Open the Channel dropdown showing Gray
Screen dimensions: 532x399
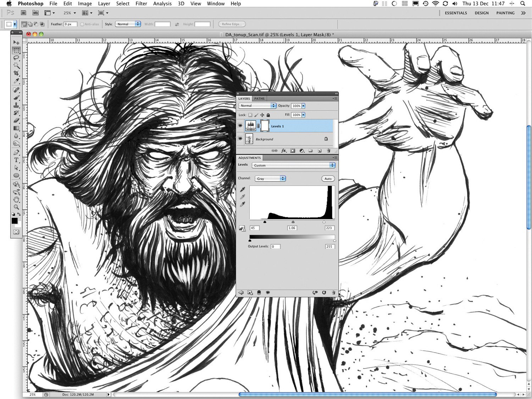pos(270,178)
